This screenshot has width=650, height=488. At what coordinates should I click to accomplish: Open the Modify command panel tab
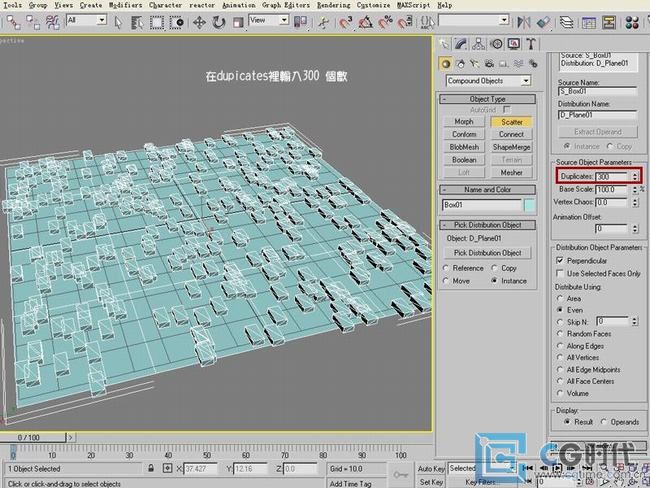(x=461, y=44)
